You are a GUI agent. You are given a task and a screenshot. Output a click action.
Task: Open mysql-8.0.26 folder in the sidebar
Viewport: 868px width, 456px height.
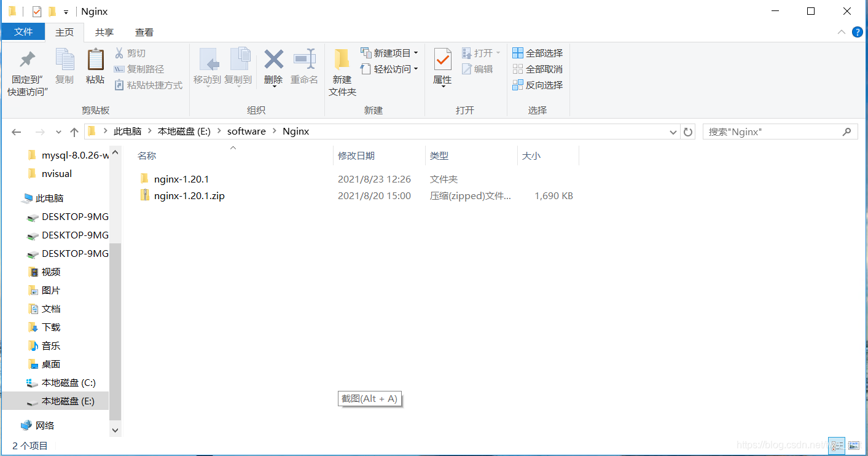pos(69,155)
